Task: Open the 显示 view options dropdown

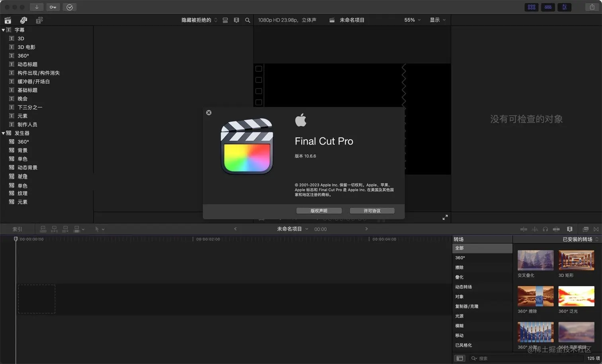Action: pos(438,20)
